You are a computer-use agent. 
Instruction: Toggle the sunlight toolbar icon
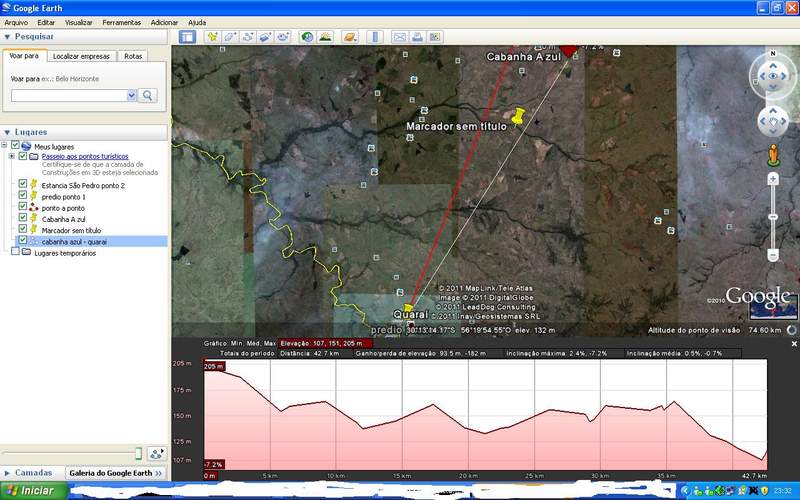[325, 37]
